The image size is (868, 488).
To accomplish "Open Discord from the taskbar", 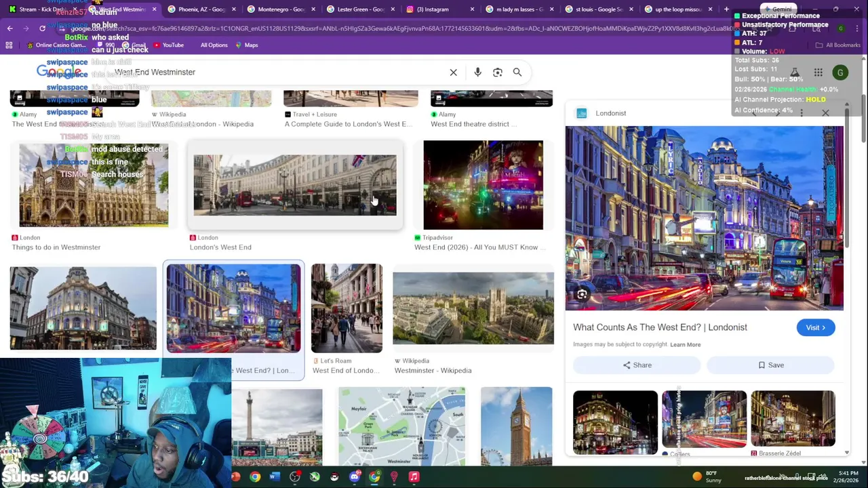I will 354,477.
